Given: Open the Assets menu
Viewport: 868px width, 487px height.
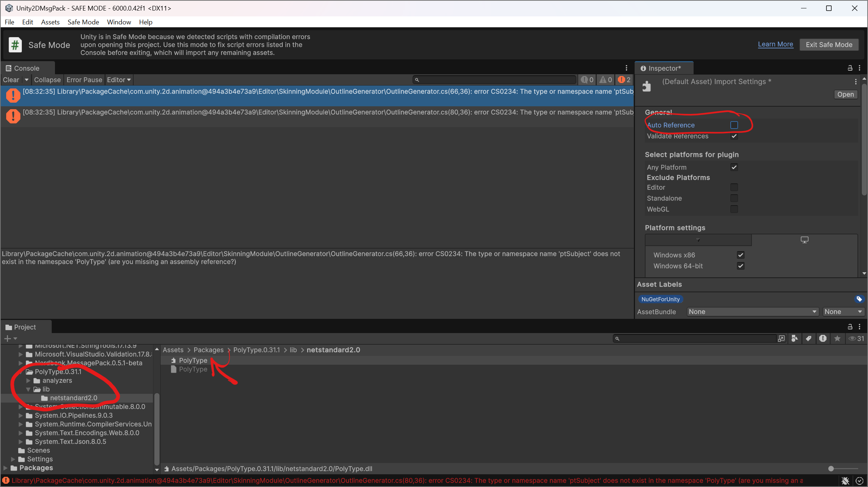Looking at the screenshot, I should pos(50,22).
